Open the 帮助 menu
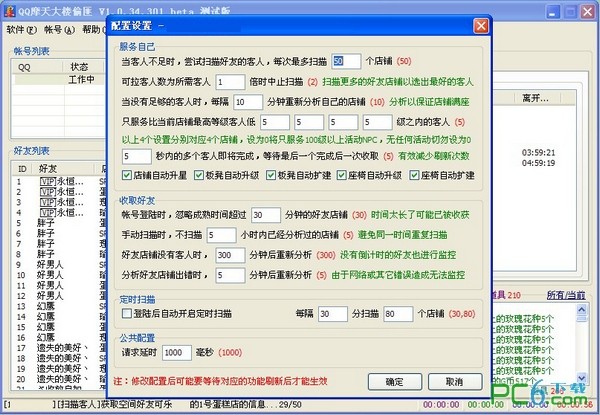 coord(93,30)
